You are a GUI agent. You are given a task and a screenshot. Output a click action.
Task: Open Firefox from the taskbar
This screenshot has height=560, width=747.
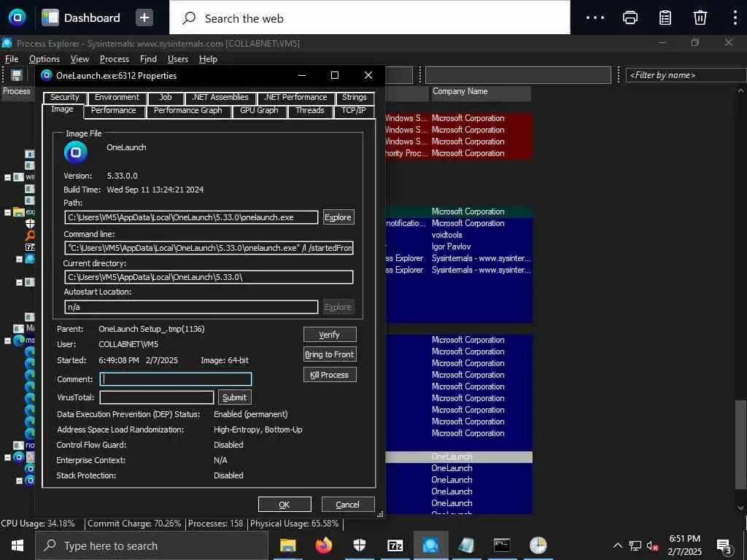323,545
